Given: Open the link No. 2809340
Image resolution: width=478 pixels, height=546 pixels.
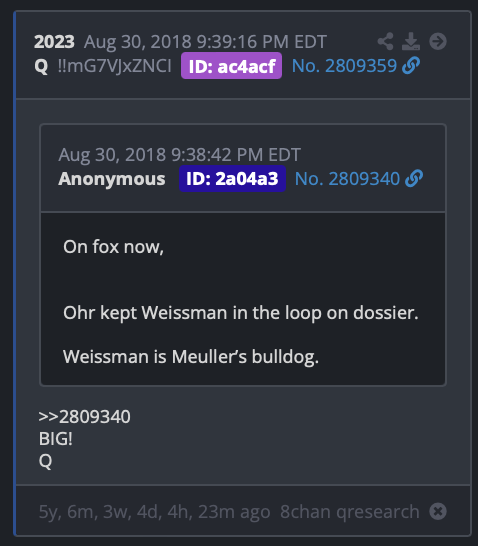Looking at the screenshot, I should [x=347, y=179].
